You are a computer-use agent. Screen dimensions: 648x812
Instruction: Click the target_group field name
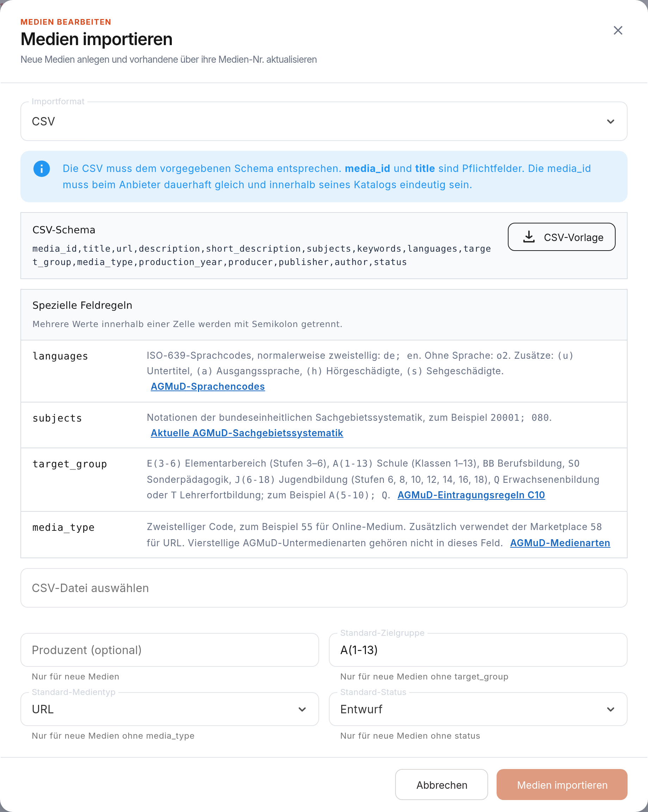pyautogui.click(x=70, y=464)
